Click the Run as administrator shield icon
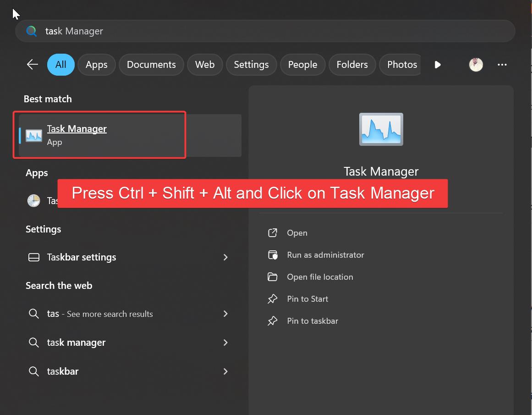 pyautogui.click(x=273, y=255)
